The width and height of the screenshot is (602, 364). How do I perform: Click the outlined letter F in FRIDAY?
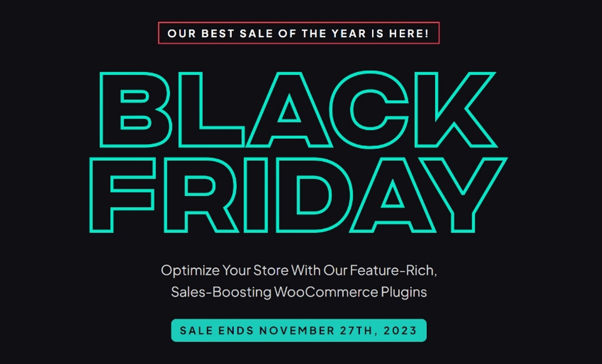click(x=122, y=195)
